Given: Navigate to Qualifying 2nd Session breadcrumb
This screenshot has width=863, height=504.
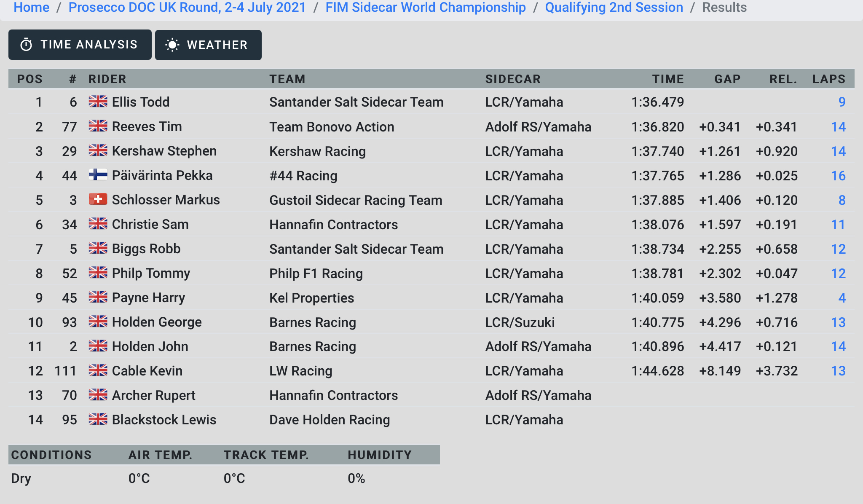Looking at the screenshot, I should pos(614,7).
